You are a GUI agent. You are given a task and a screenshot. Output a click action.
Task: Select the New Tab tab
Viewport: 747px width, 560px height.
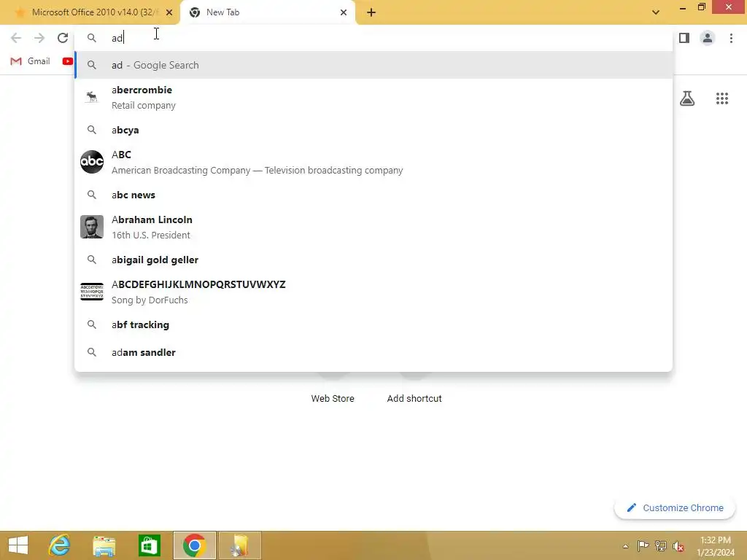pyautogui.click(x=267, y=12)
